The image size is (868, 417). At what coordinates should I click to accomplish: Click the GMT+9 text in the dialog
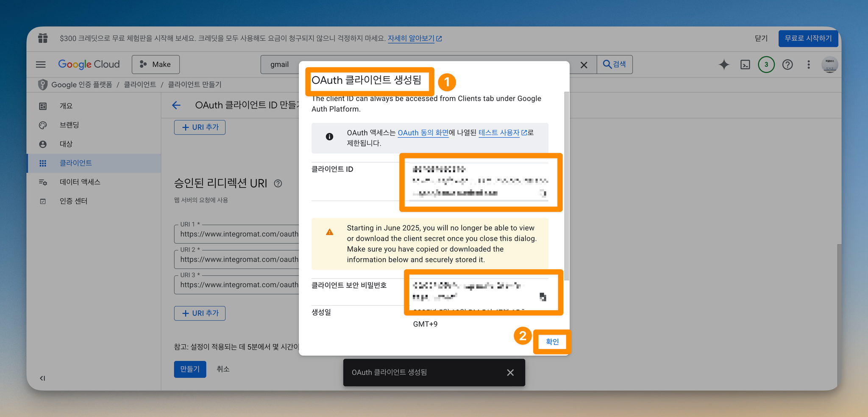(425, 324)
